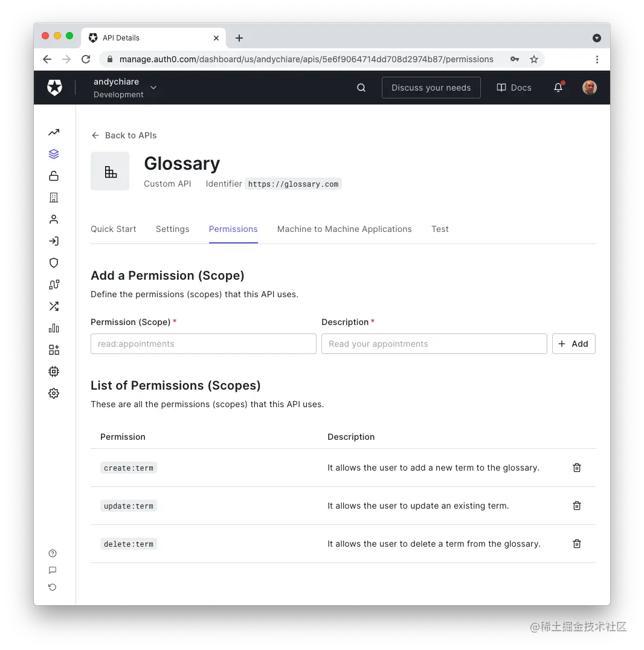
Task: Open feedback via the speech bubble icon
Action: tap(52, 570)
